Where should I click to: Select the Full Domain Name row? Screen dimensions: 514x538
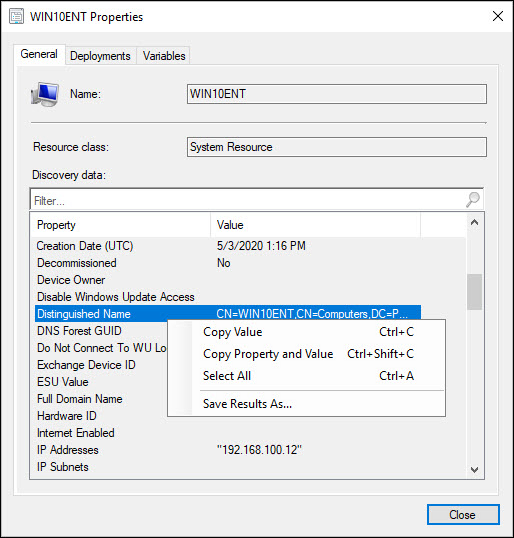click(101, 399)
